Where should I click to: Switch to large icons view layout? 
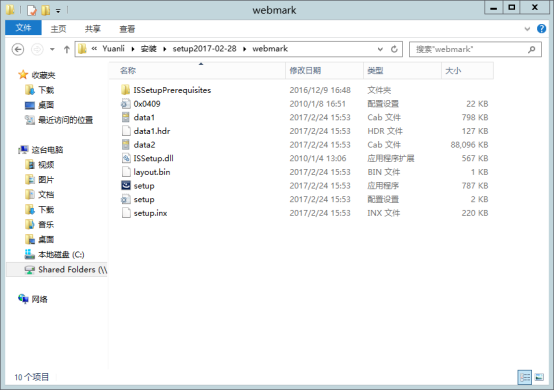539,377
